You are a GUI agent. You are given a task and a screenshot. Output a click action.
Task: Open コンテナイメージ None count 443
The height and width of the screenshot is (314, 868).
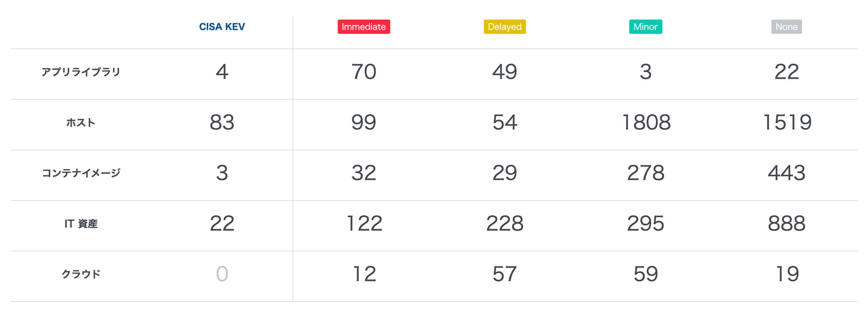[x=787, y=173]
